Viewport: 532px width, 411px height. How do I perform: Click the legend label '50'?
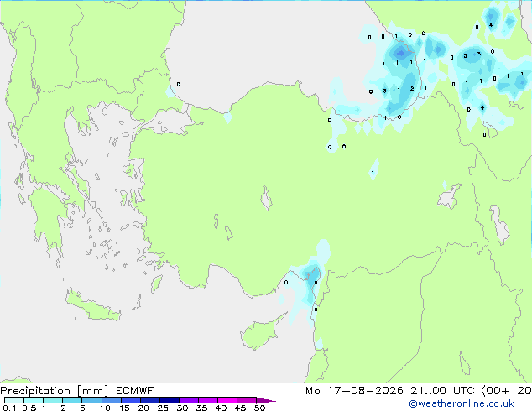[x=259, y=408]
